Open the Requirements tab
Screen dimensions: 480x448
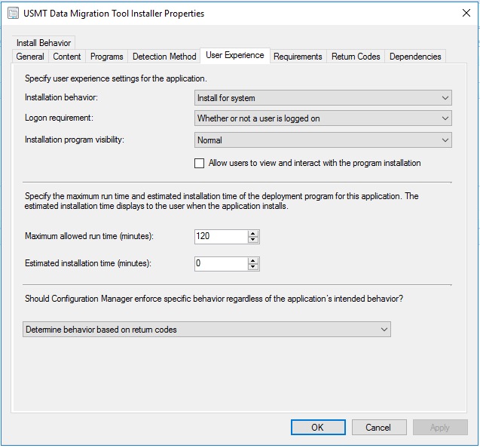298,57
